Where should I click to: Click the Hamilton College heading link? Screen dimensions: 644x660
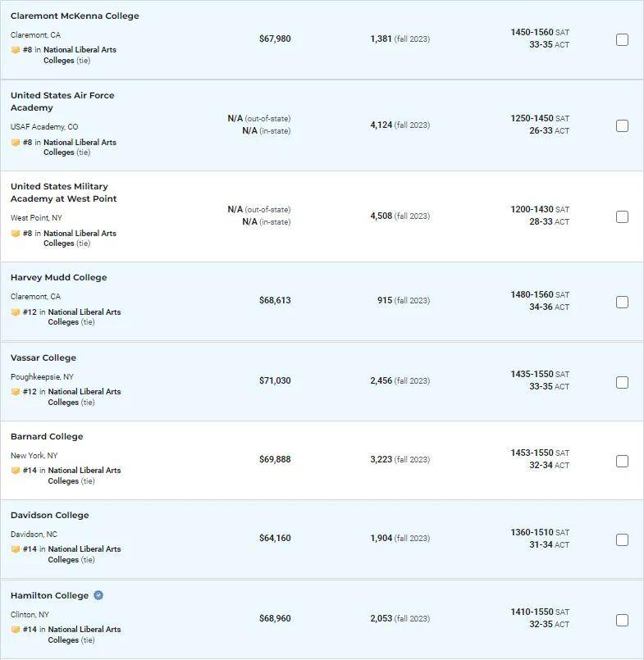point(50,595)
